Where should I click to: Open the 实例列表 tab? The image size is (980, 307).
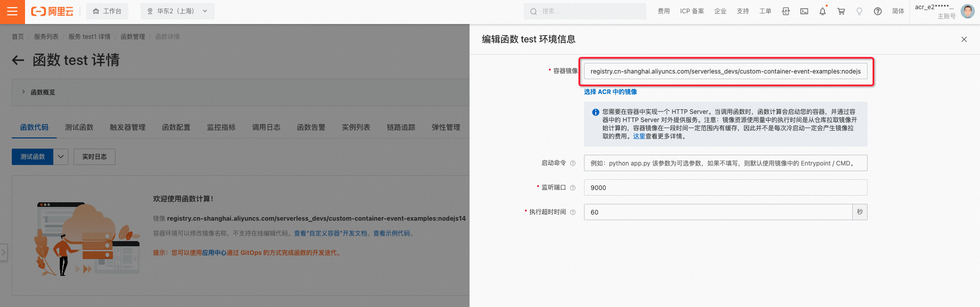[356, 127]
